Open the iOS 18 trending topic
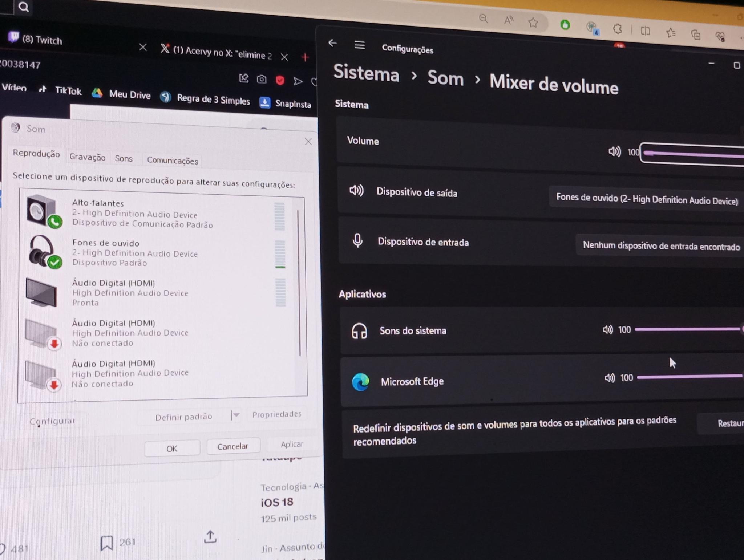 tap(277, 502)
